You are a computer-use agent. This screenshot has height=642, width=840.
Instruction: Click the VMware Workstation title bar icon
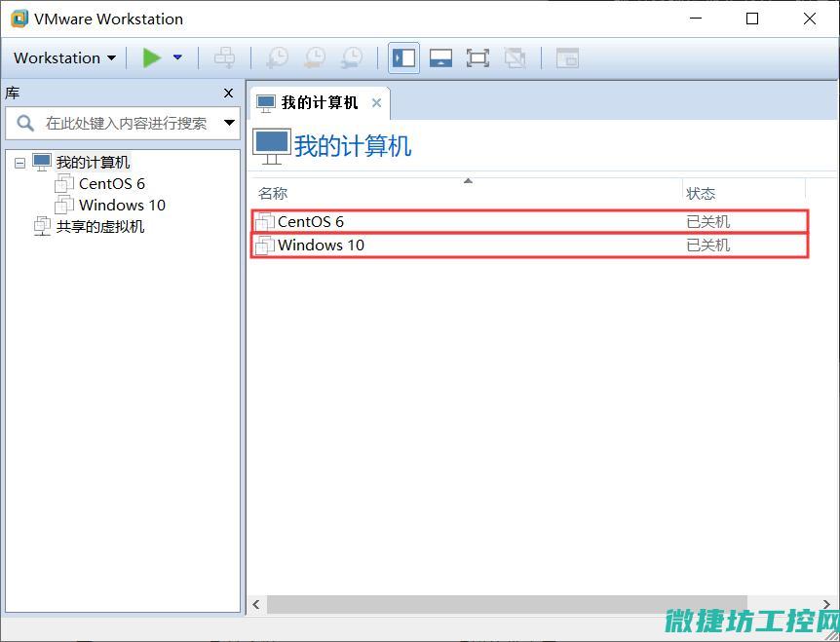tap(19, 19)
